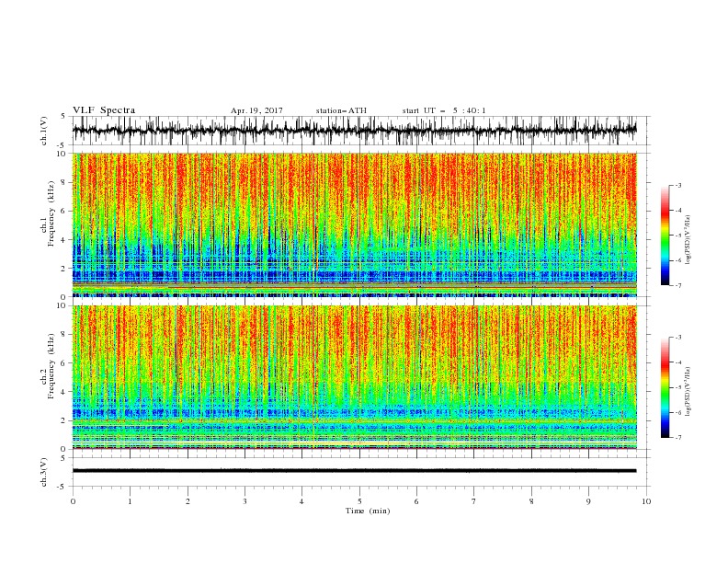Click the '2' kHz tick of ch.2 spectrogram
728x563 pixels.
[64, 420]
